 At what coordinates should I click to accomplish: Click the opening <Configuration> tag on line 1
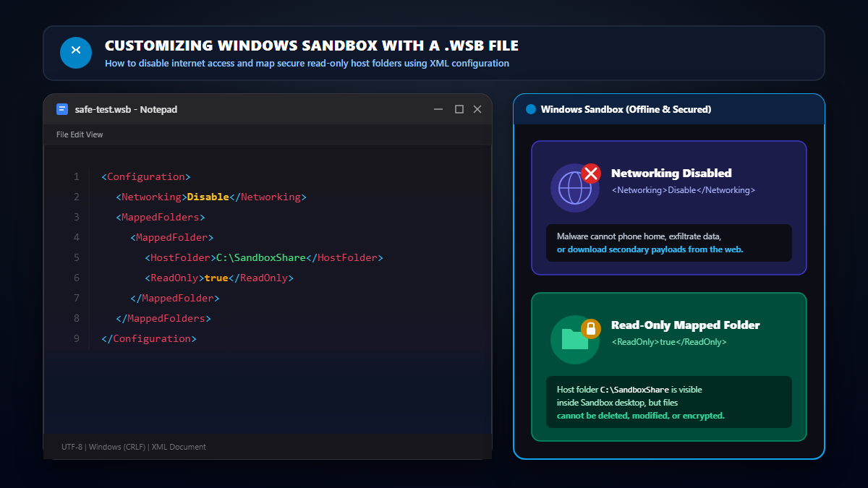[146, 176]
